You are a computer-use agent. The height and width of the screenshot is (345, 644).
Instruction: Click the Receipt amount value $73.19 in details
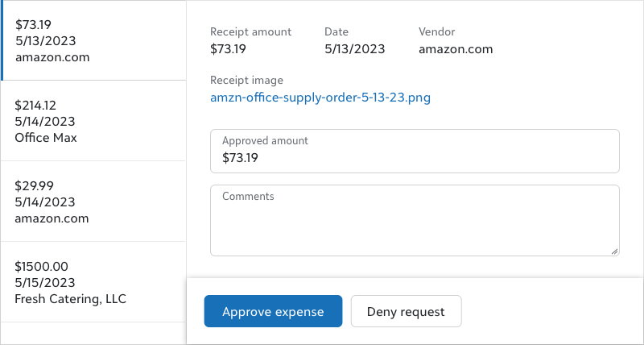click(228, 49)
